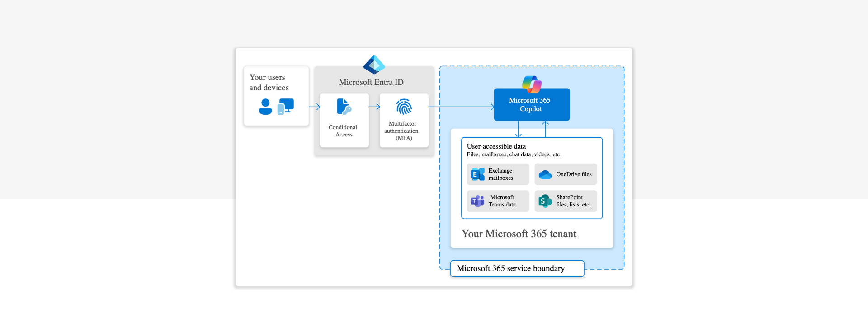Viewport: 868px width, 318px height.
Task: Click the Microsoft 365 Copilot logo icon
Action: tap(532, 84)
